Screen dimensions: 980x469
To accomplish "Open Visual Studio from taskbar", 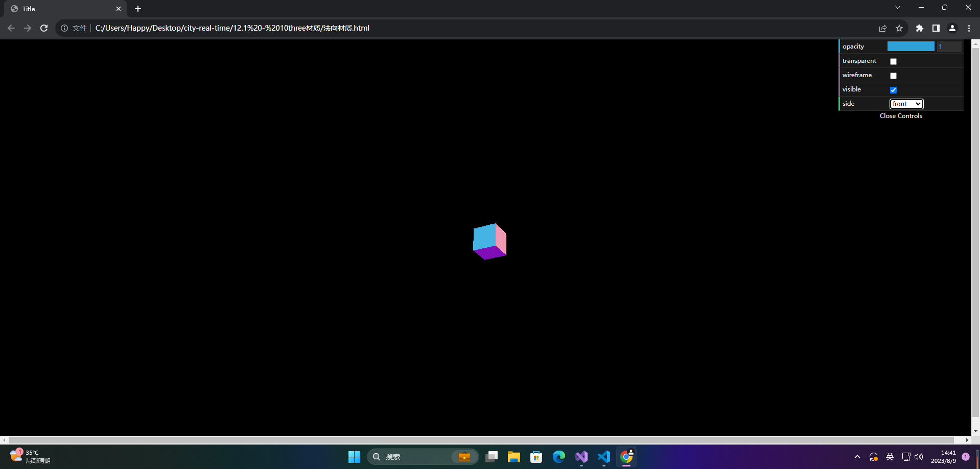I will pos(581,457).
